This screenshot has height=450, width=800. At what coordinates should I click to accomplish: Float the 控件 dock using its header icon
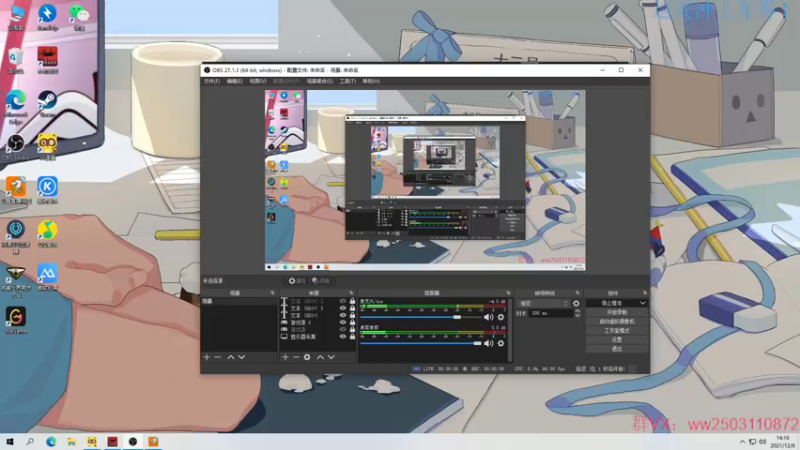(x=645, y=293)
